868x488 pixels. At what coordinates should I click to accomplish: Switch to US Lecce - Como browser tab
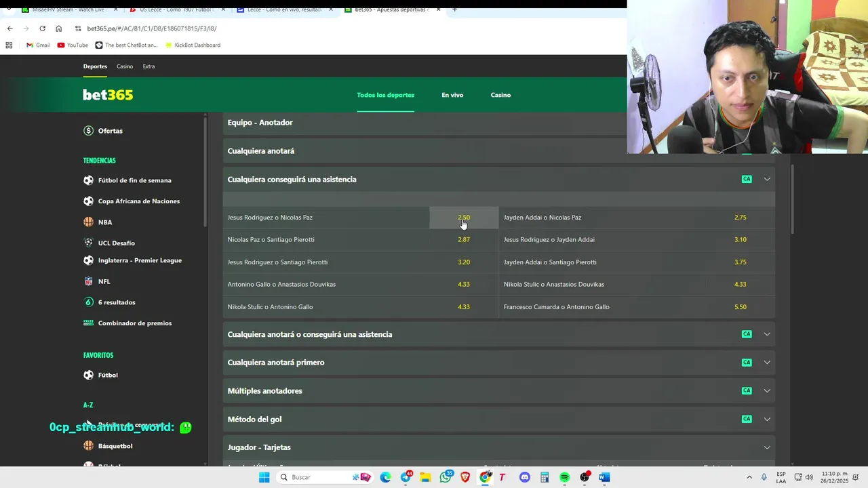(x=176, y=9)
